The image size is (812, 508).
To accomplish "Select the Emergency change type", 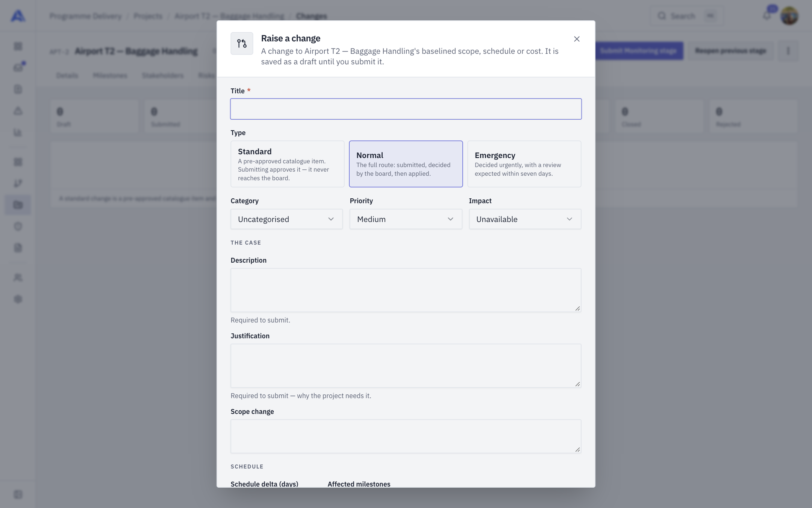I will click(x=524, y=164).
